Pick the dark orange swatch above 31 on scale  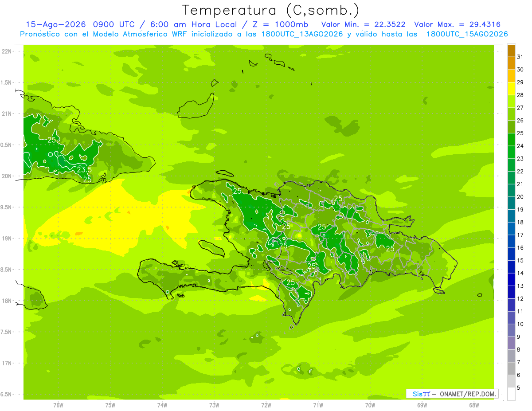coord(511,50)
